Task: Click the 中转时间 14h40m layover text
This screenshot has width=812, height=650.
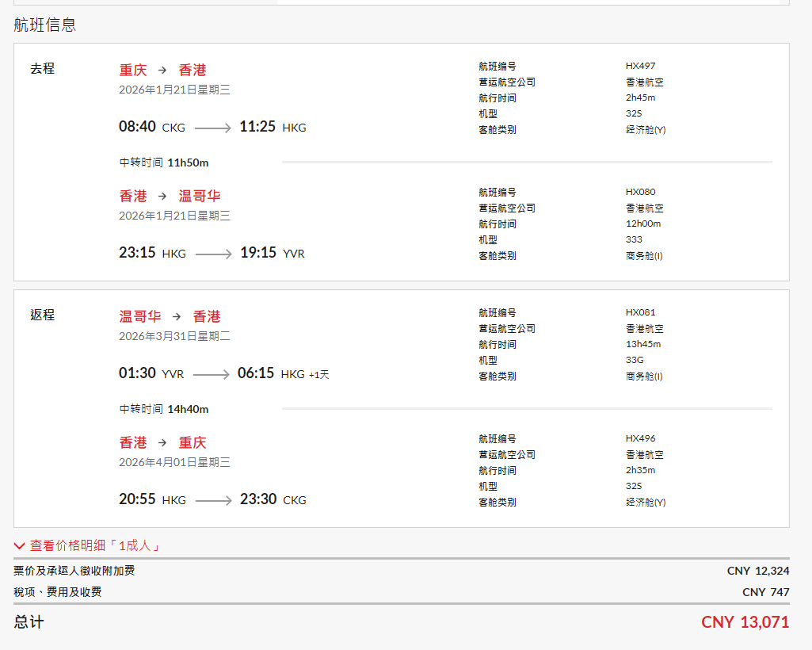Action: (x=164, y=409)
